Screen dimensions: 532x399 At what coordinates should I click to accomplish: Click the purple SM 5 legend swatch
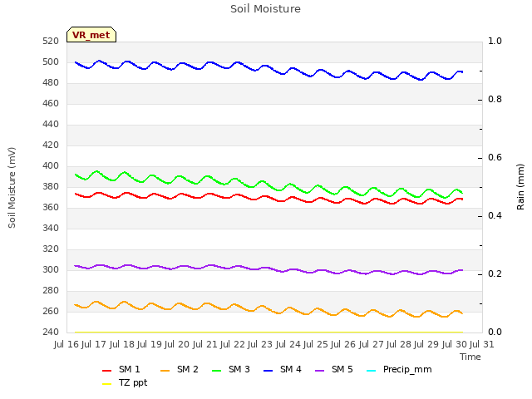click(x=319, y=371)
